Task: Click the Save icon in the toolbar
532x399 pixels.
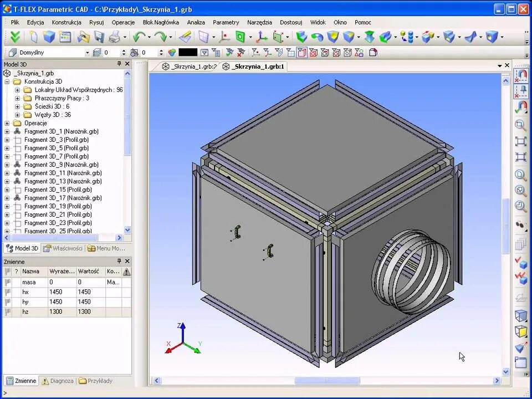Action: pyautogui.click(x=99, y=37)
